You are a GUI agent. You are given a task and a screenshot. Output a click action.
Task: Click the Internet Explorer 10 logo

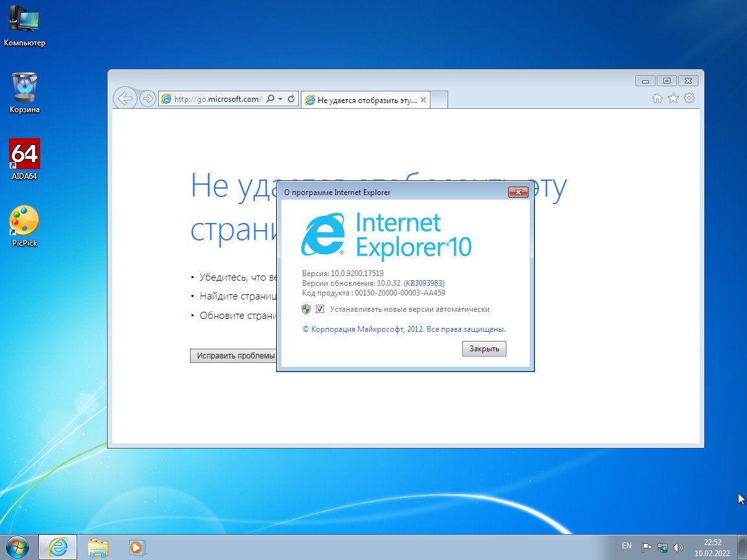[x=386, y=236]
